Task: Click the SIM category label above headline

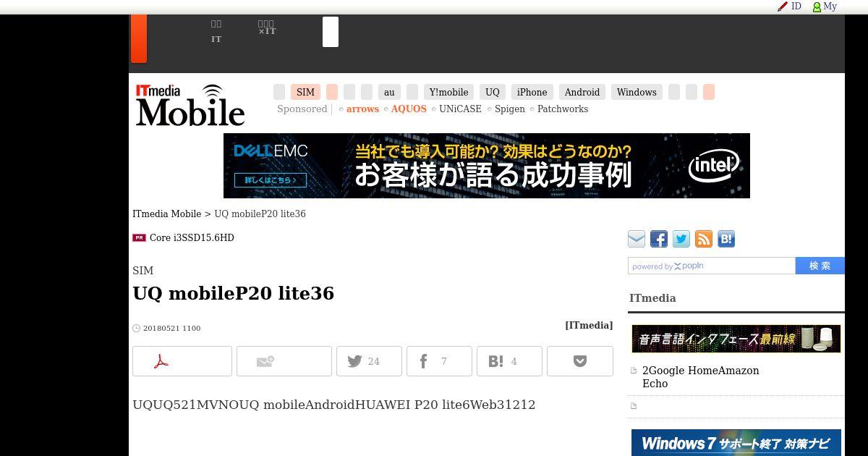Action: click(143, 271)
